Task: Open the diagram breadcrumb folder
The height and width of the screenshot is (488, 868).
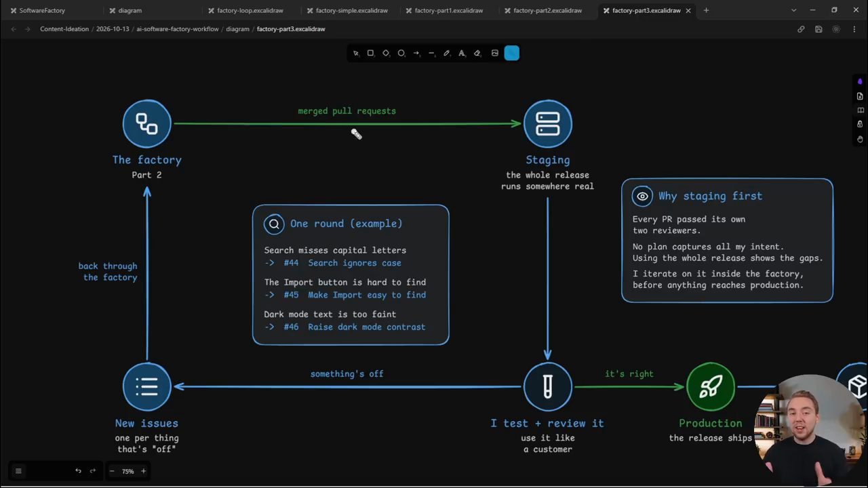Action: point(237,29)
